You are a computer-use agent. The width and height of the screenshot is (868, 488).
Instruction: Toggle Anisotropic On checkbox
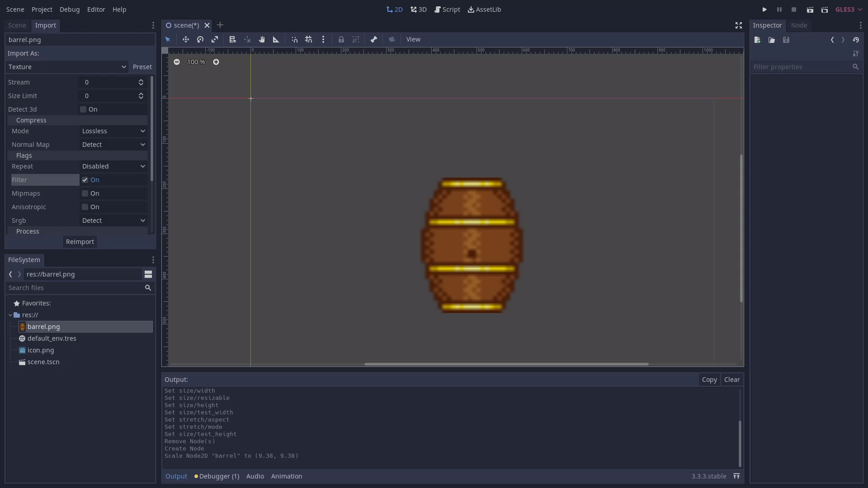point(85,207)
